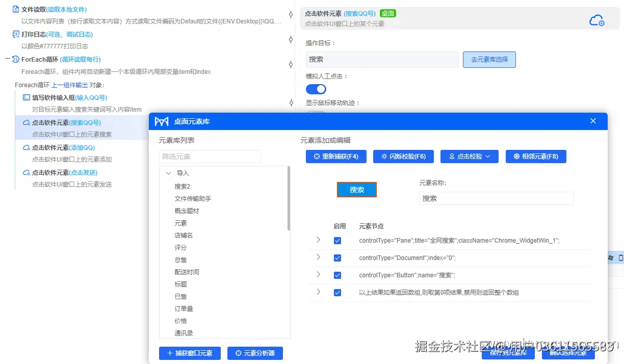Select 评分 in the element list

(x=180, y=248)
